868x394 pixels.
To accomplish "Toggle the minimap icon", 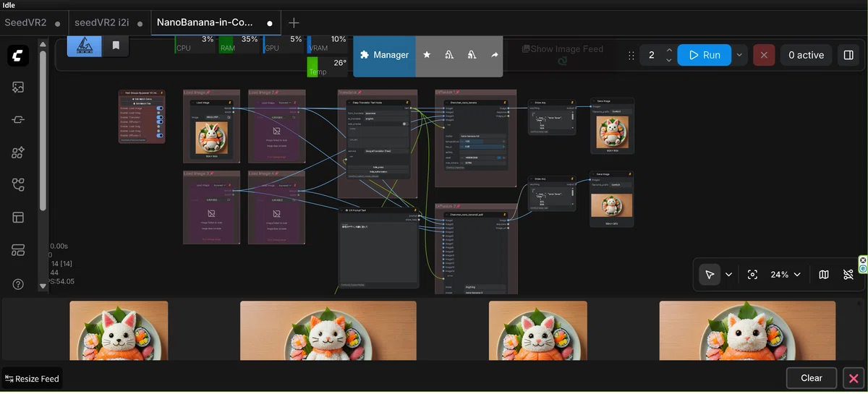I will [824, 275].
